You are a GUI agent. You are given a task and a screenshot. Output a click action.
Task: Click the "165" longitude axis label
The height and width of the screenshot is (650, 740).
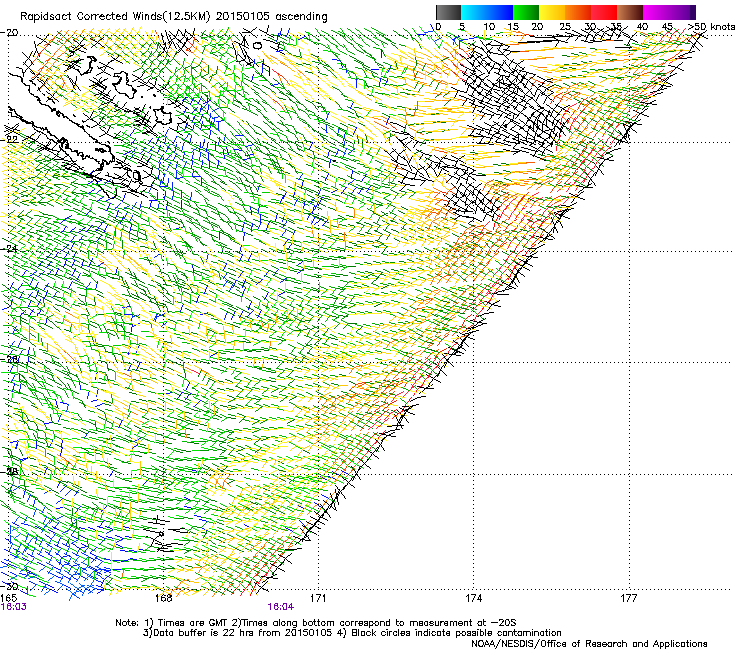point(8,598)
